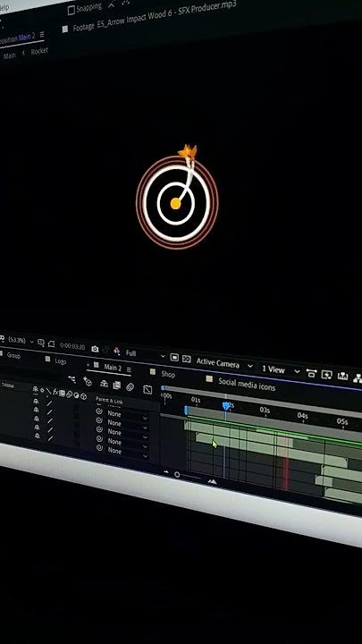
Task: Go to the Main breadcrumb in the viewer
Action: (x=10, y=55)
